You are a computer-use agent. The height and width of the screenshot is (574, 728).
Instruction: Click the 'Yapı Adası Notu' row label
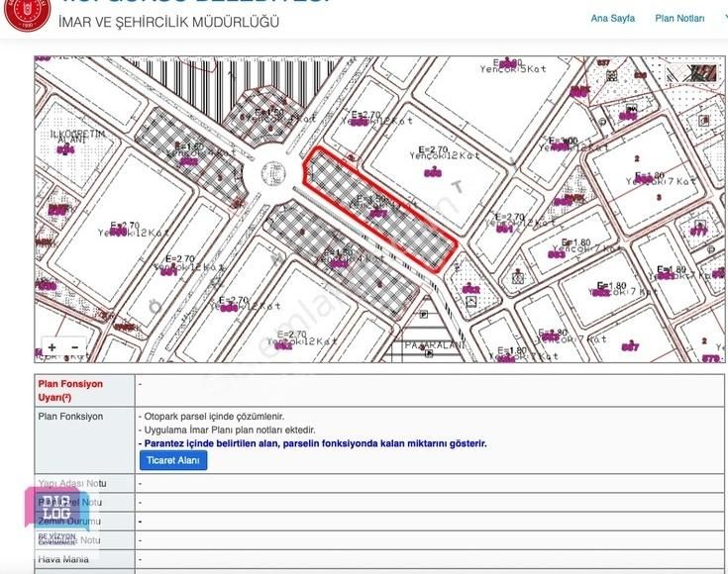coord(72,484)
